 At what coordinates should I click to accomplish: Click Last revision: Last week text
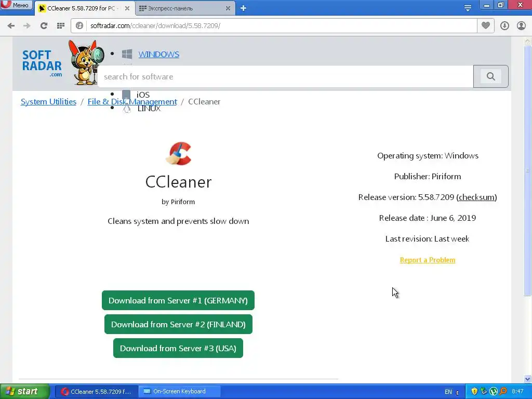[x=427, y=239]
